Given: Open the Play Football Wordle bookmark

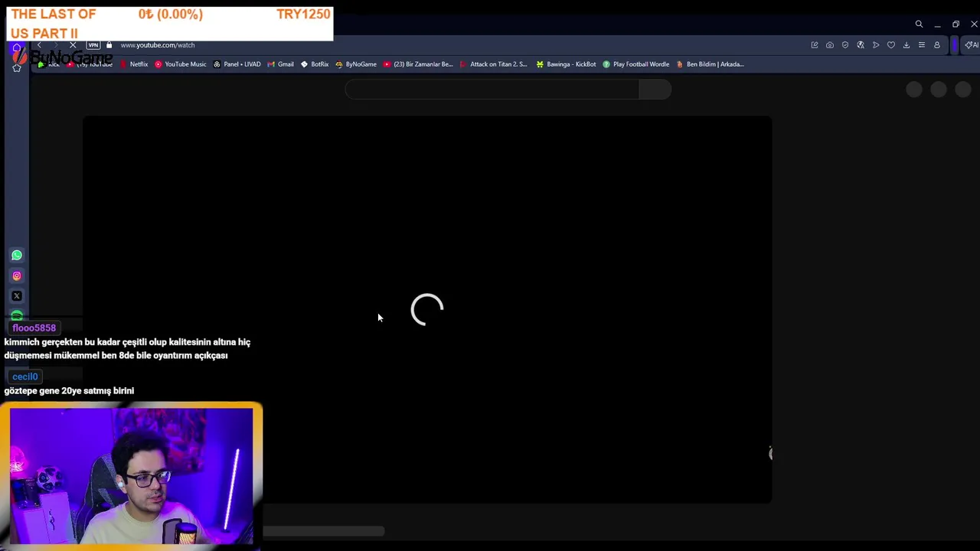Looking at the screenshot, I should 635,64.
